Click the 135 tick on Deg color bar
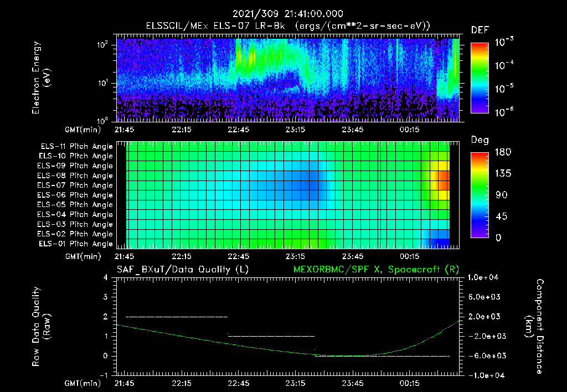 [503, 174]
